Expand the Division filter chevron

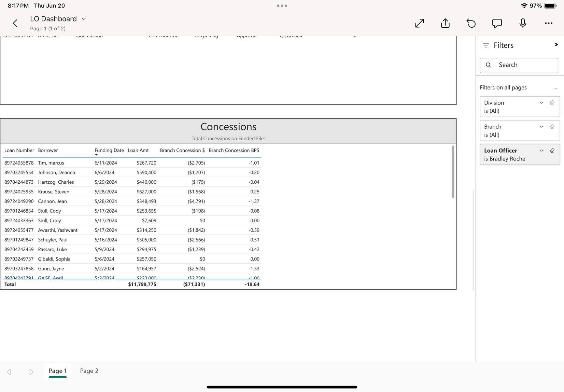point(541,103)
